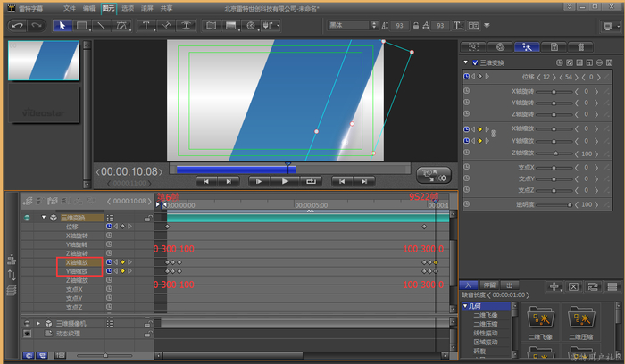Open the 图元 menu
625x364 pixels.
click(108, 7)
